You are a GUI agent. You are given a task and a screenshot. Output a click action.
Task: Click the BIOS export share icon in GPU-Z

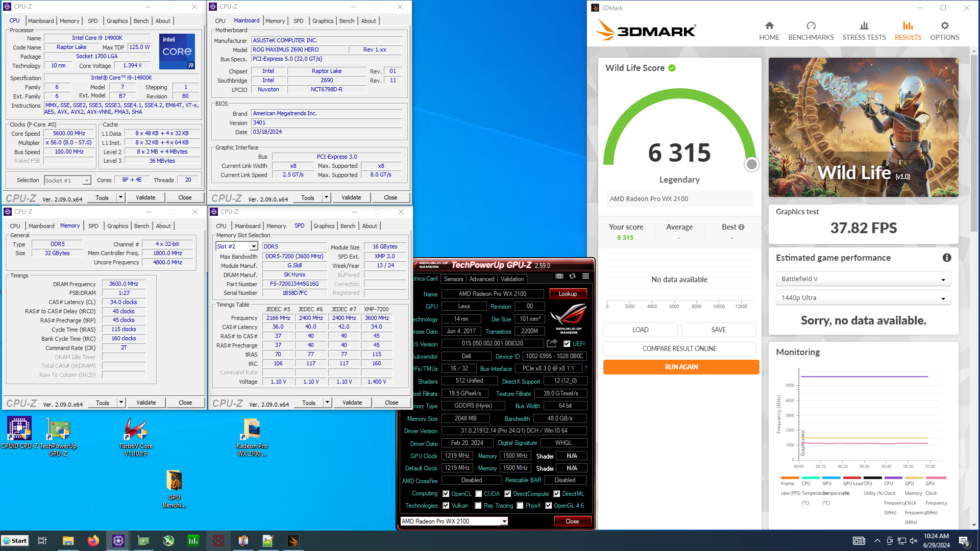point(552,343)
